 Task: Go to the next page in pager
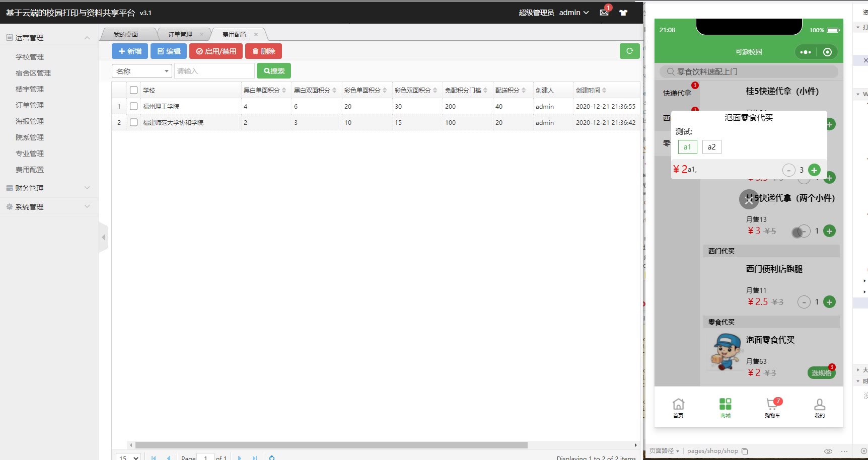[240, 457]
